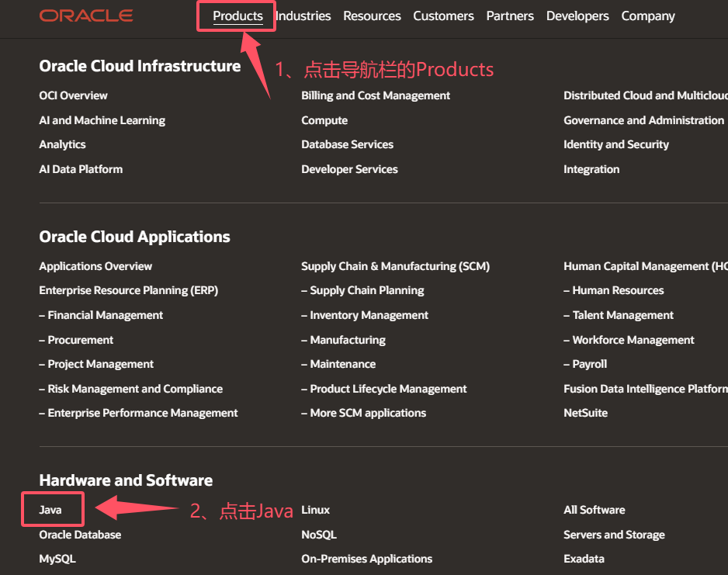Viewport: 728px width, 575px height.
Task: Click the Java link
Action: [50, 510]
